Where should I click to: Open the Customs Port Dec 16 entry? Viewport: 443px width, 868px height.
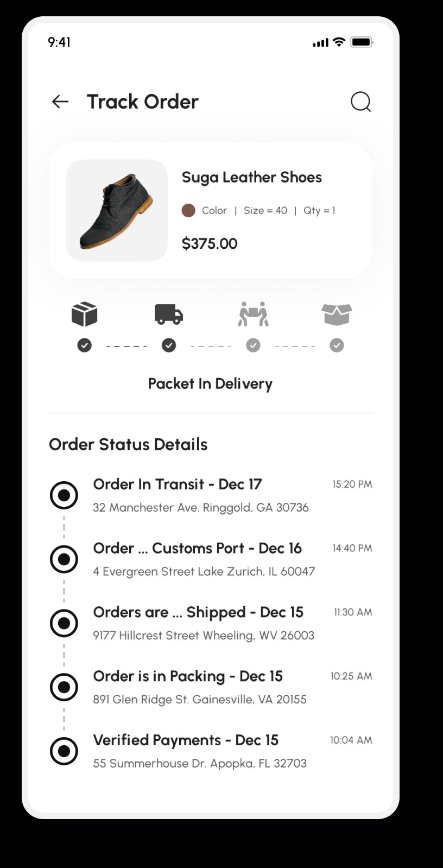[197, 549]
